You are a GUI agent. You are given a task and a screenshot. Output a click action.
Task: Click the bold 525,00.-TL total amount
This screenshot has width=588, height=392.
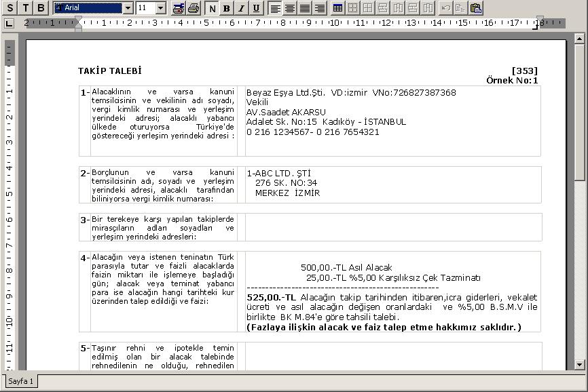point(271,298)
